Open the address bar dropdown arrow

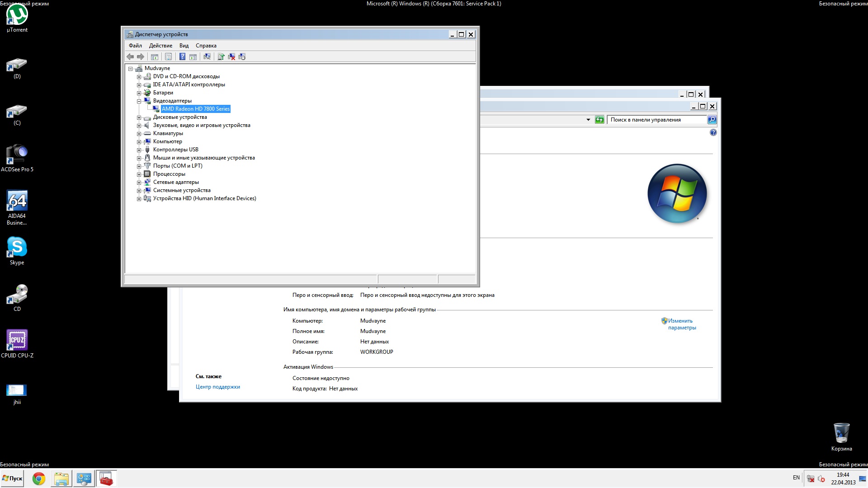(588, 120)
